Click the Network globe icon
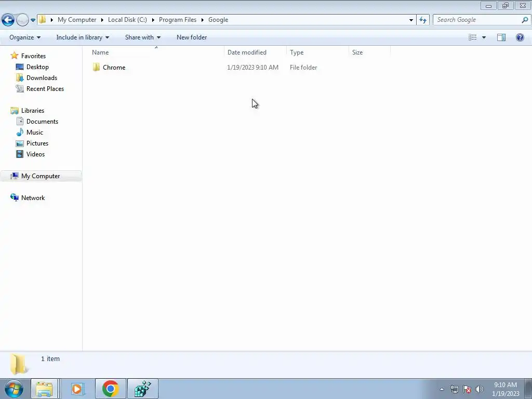Viewport: 532px width, 399px height. 14,197
